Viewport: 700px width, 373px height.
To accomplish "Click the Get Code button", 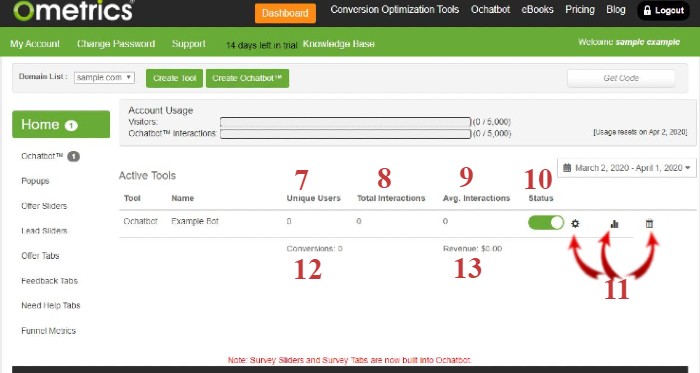I will click(x=621, y=78).
